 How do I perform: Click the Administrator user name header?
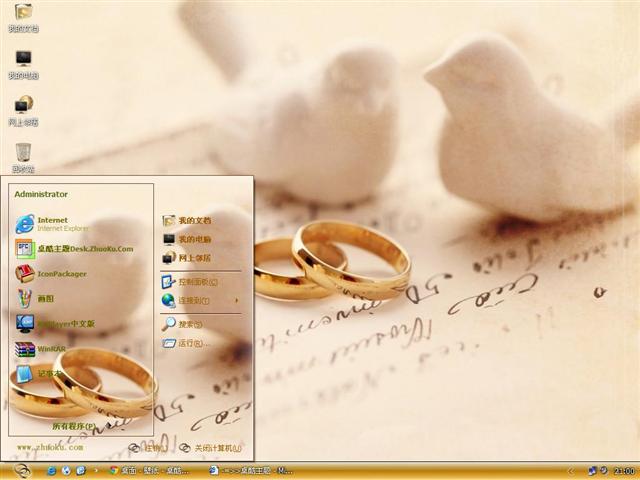41,194
